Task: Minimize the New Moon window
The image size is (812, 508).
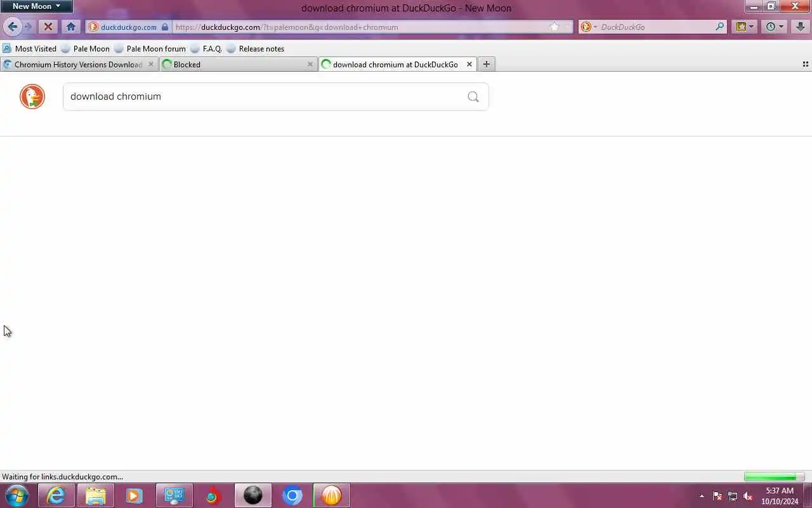Action: (x=754, y=6)
